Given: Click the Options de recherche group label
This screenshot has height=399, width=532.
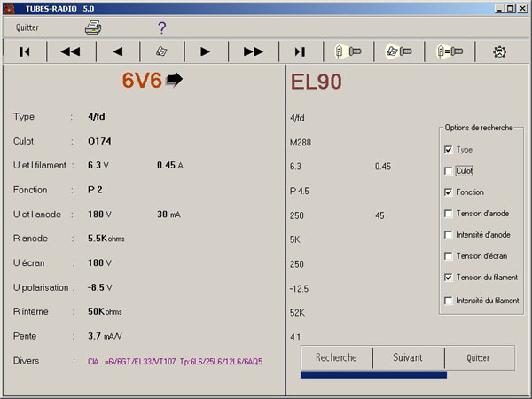Looking at the screenshot, I should click(479, 128).
